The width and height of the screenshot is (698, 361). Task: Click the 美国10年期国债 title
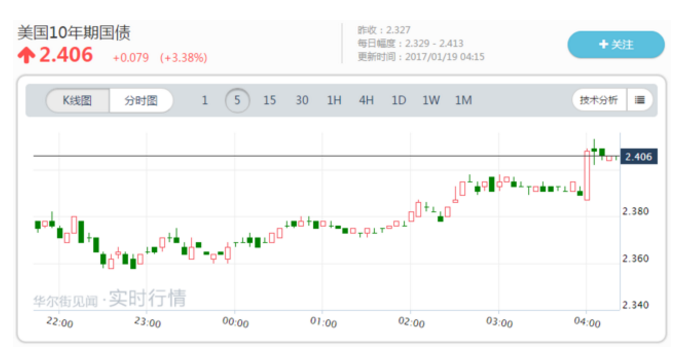74,33
